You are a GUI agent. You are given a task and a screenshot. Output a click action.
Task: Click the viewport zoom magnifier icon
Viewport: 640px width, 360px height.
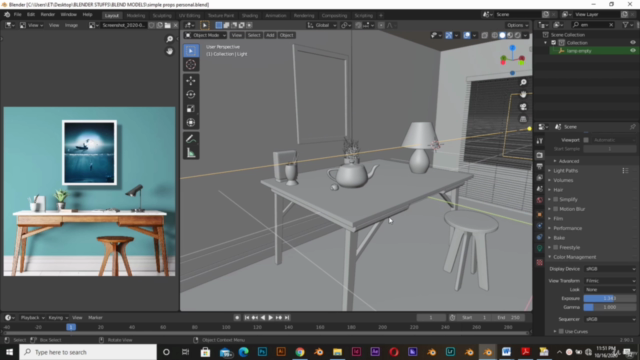[x=523, y=82]
